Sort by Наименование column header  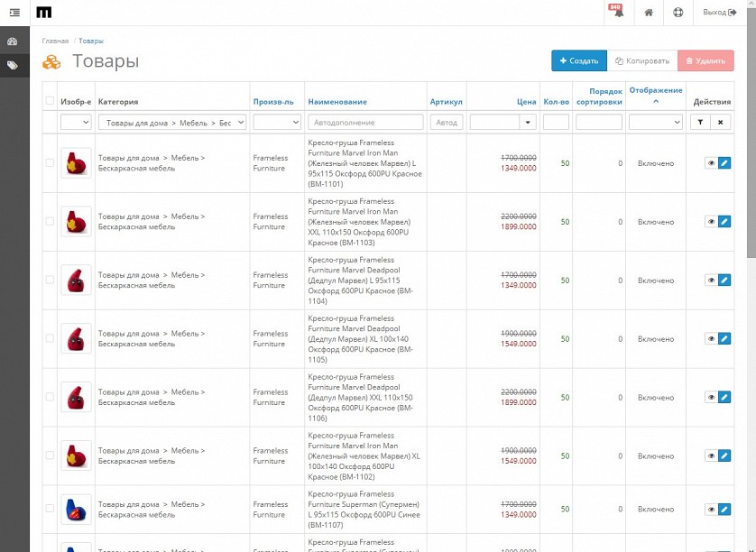(337, 102)
